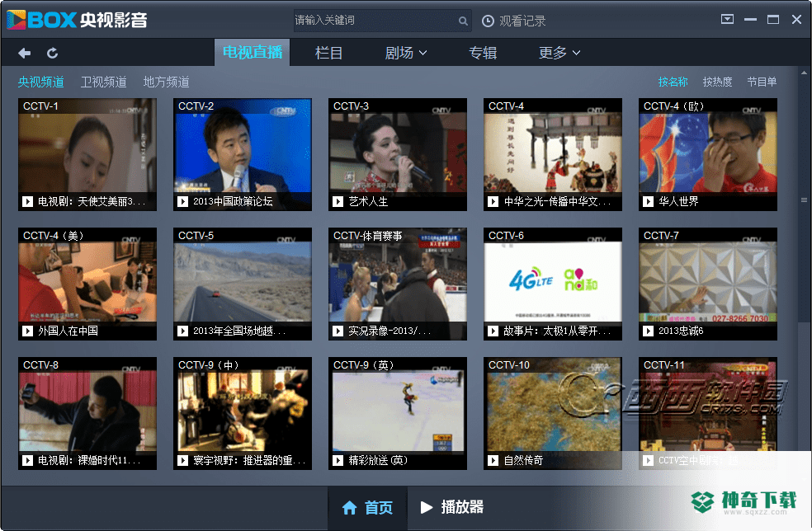
Task: Click the play icon on the CCTV-7 card
Action: pyautogui.click(x=649, y=331)
